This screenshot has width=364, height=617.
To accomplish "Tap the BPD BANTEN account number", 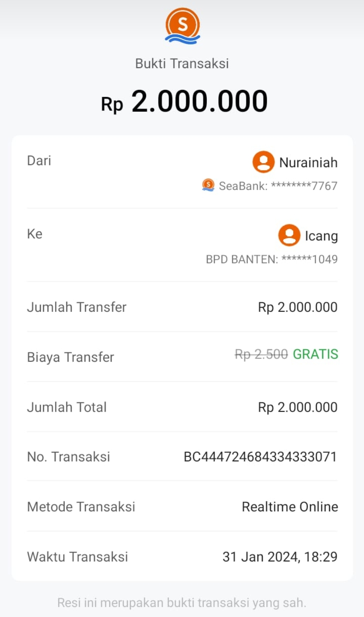I will (272, 259).
